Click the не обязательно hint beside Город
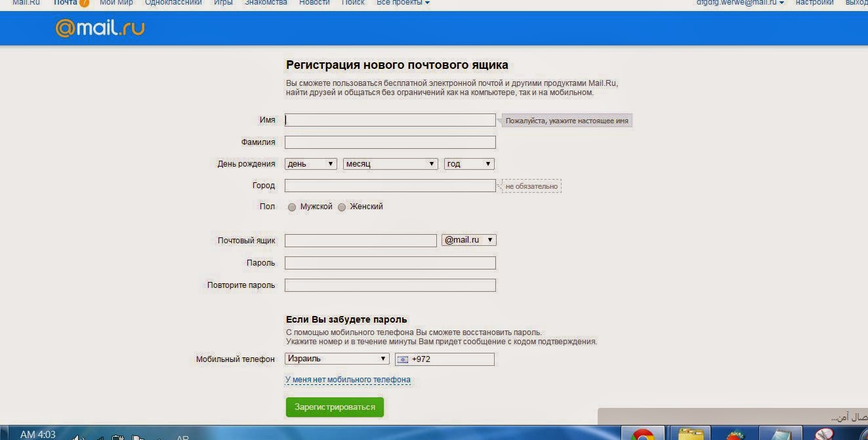This screenshot has height=440, width=868. point(531,186)
